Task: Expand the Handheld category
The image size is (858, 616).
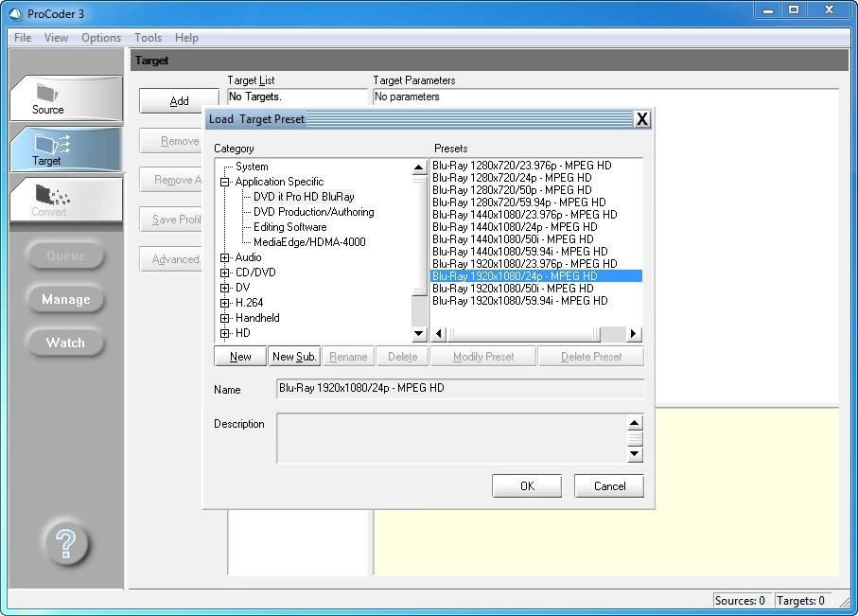Action: coord(224,318)
